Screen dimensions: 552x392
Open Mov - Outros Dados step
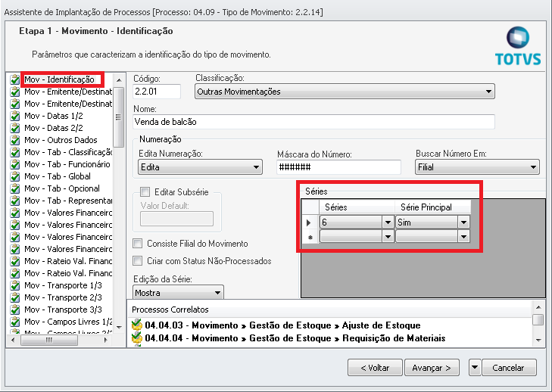click(x=61, y=141)
